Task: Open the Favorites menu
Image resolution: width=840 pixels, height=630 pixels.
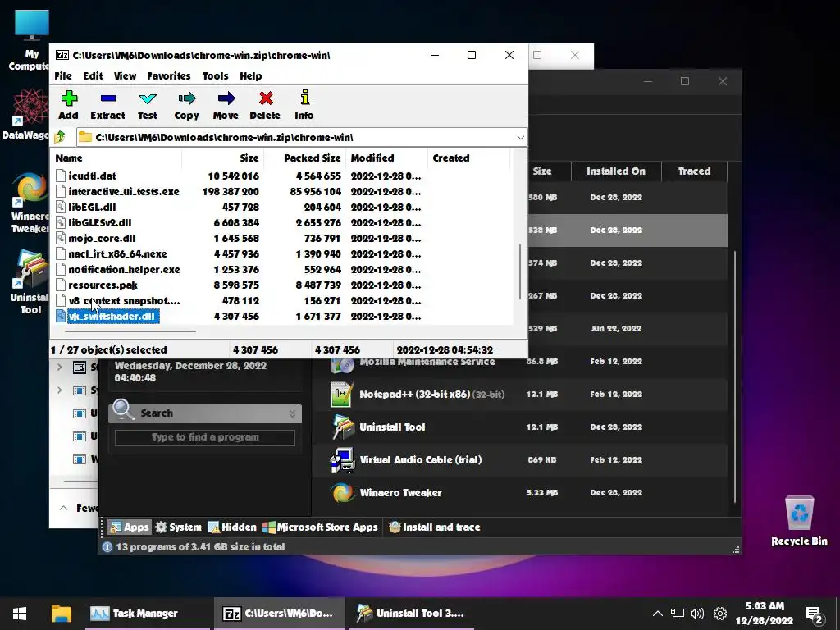Action: pyautogui.click(x=169, y=76)
